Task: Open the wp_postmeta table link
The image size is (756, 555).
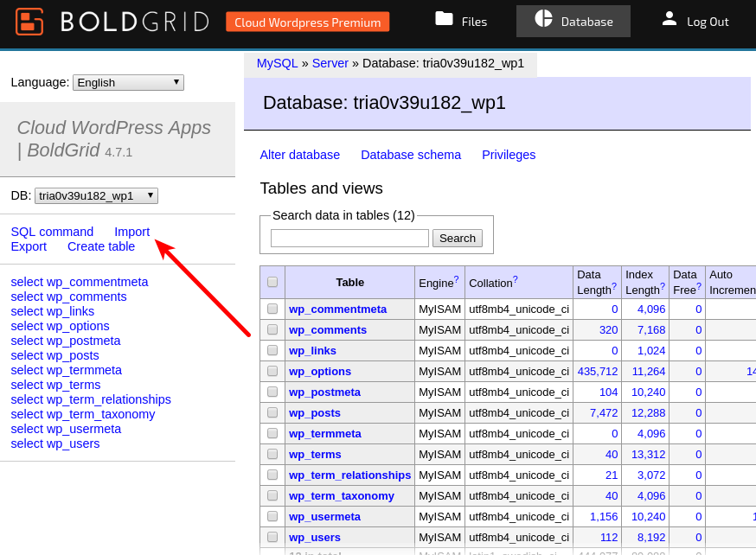Action: pos(324,392)
